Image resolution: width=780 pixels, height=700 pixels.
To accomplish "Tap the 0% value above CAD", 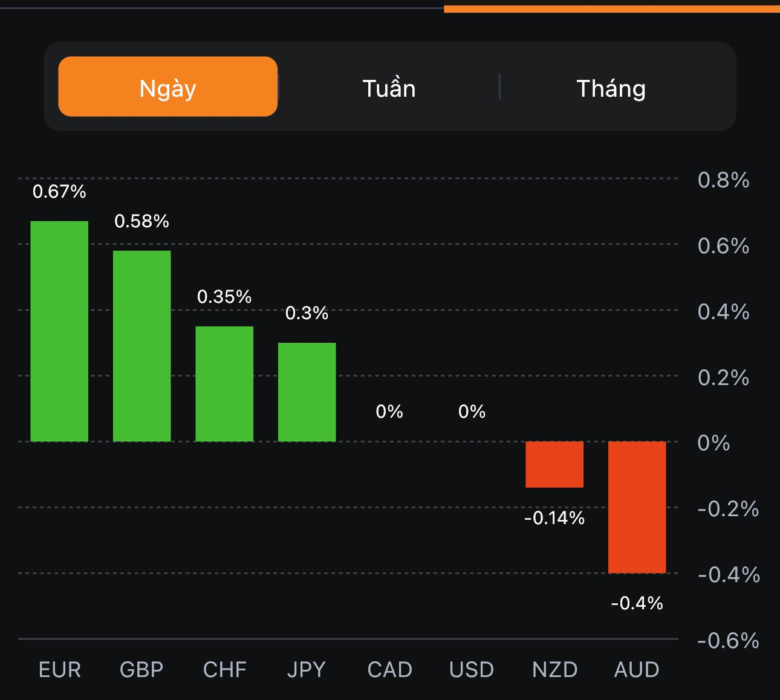I will click(389, 412).
